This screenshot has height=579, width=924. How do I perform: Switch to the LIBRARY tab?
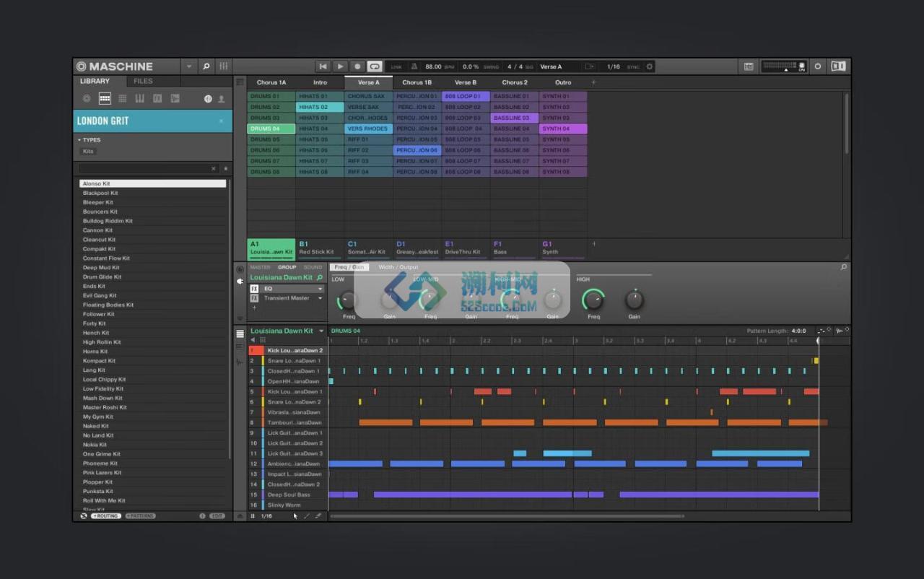[x=95, y=81]
